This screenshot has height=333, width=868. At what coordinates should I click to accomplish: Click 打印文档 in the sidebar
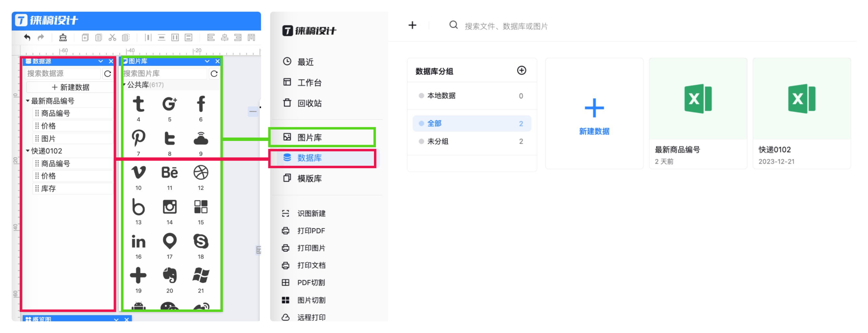(x=311, y=265)
